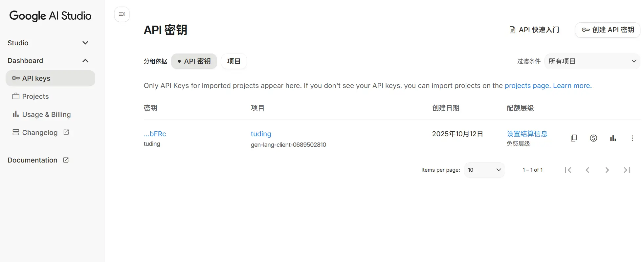Screen dimensions: 644x262
Task: Go to the previous page of results
Action: (x=588, y=170)
